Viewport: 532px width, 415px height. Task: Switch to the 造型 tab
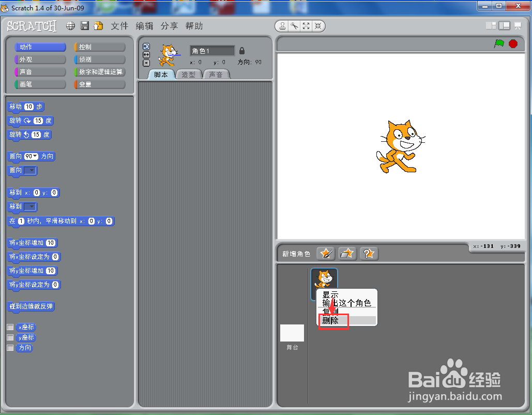click(x=189, y=75)
